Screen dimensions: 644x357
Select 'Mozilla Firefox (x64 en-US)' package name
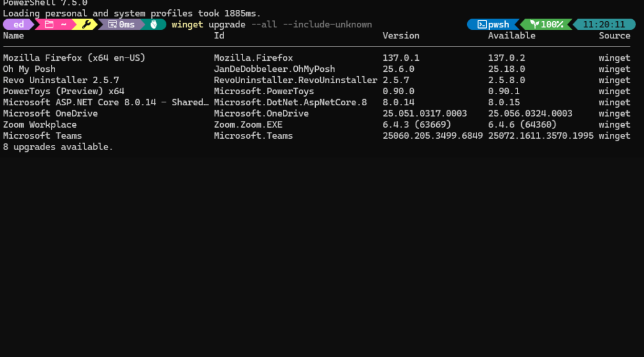point(74,58)
